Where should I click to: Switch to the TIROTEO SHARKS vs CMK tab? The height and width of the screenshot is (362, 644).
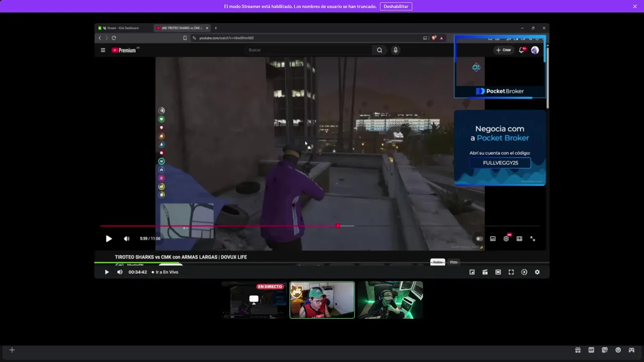point(182,28)
